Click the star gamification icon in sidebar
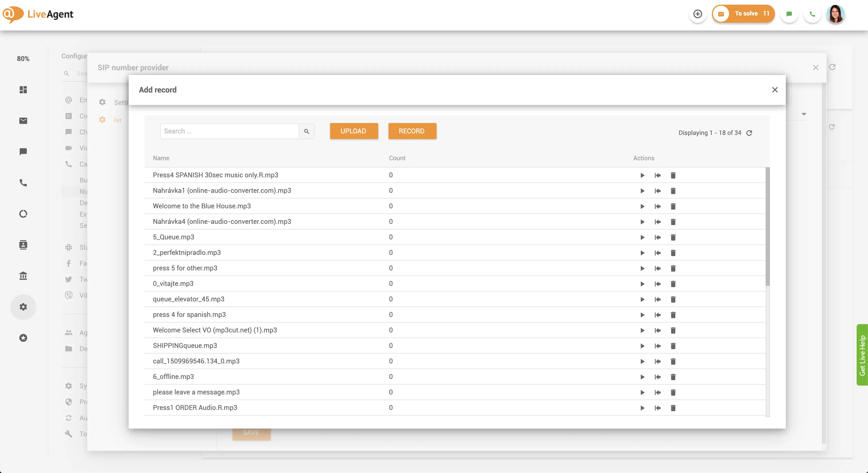Image resolution: width=868 pixels, height=473 pixels. point(23,338)
